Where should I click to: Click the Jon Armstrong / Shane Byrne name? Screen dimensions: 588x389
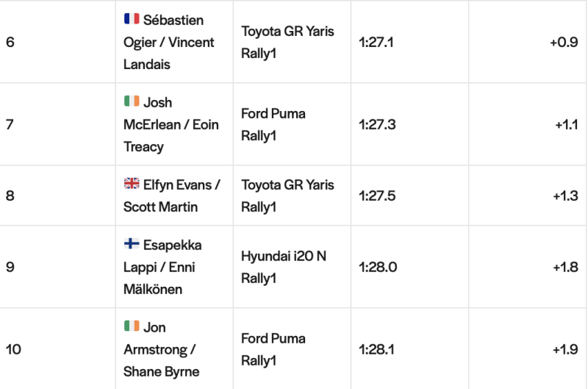click(161, 349)
